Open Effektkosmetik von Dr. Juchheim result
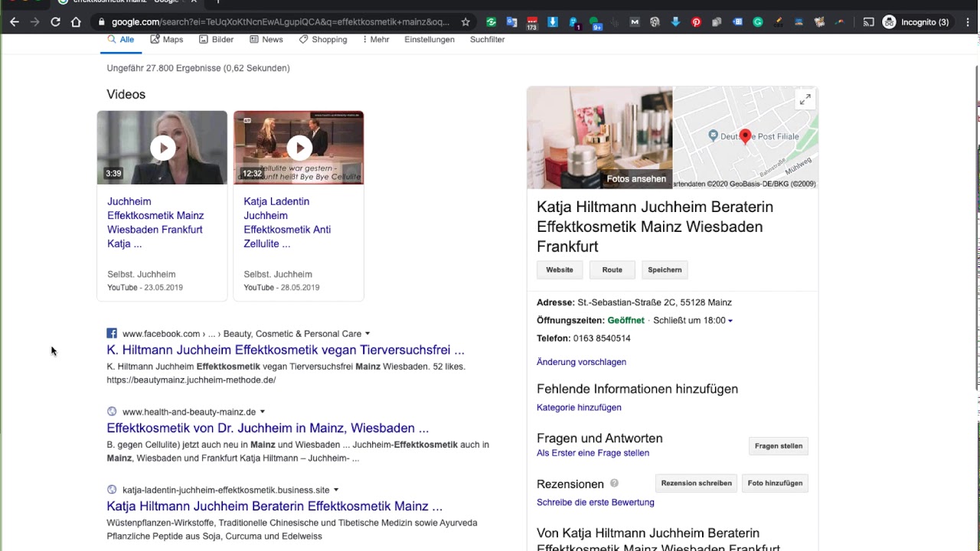Viewport: 980px width, 551px height. [x=267, y=428]
